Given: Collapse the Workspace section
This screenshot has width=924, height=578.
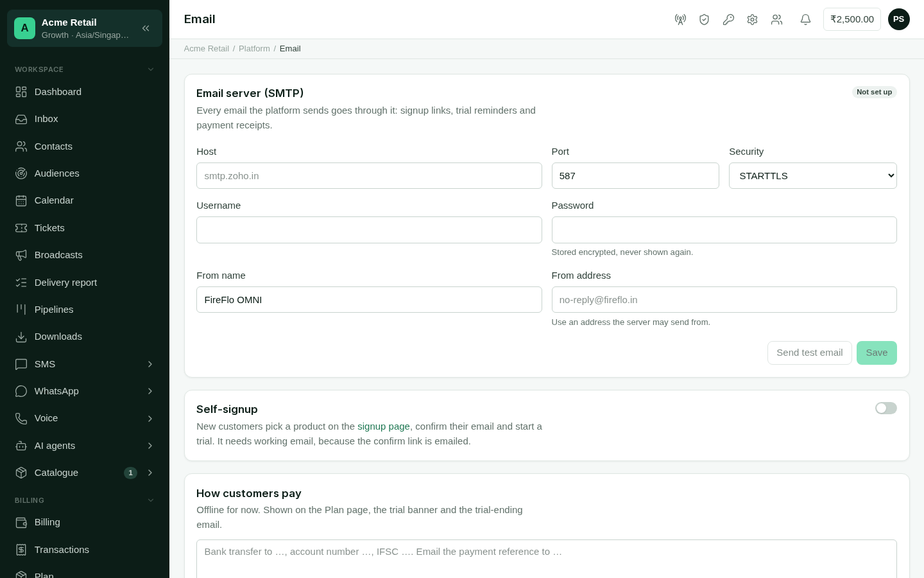Looking at the screenshot, I should point(85,69).
